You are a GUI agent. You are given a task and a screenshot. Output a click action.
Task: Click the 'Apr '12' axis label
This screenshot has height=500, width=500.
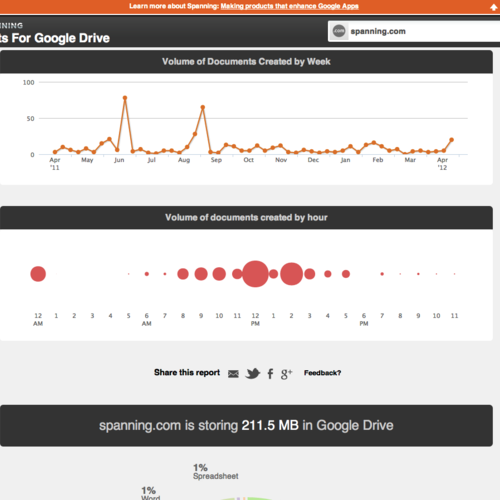tap(442, 164)
